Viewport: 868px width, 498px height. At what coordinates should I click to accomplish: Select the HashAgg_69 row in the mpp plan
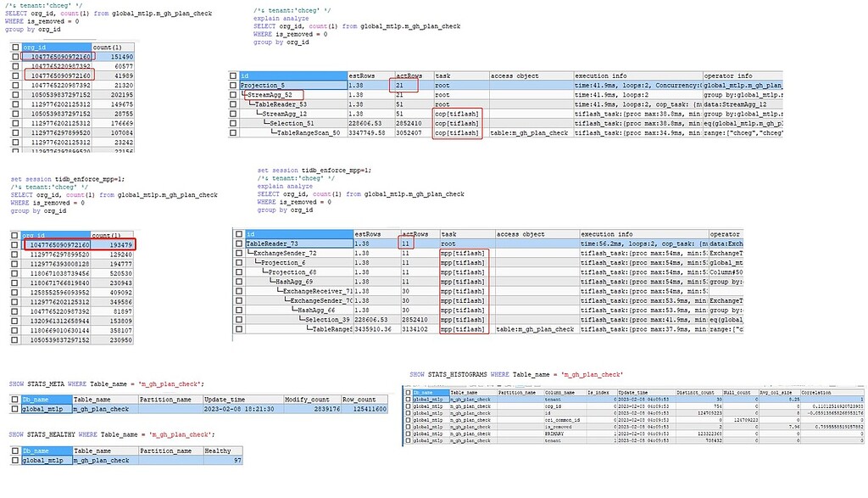[291, 282]
